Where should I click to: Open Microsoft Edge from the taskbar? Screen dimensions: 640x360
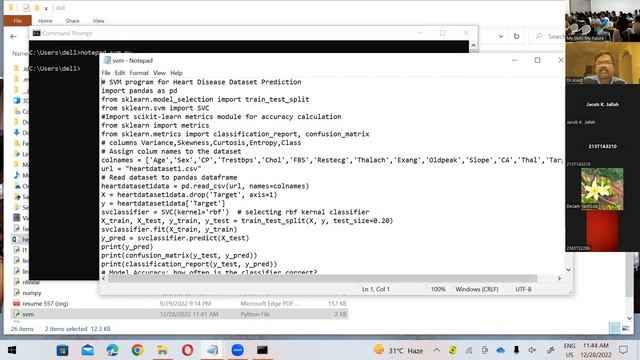pos(112,350)
